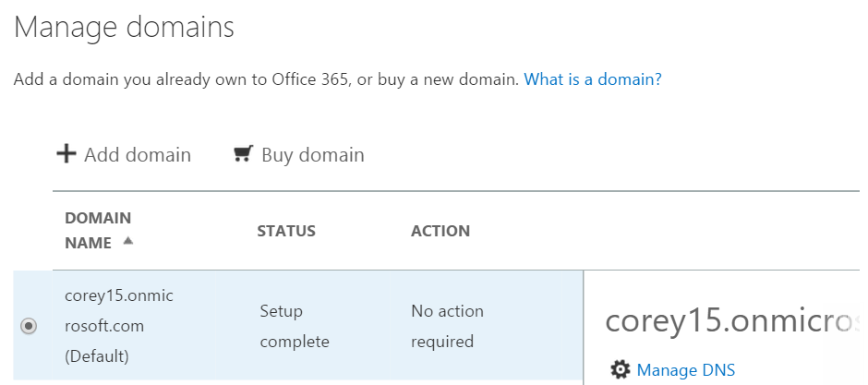Click the large corey15.onmicros details pane heading
Viewport: 868px width, 385px height.
click(x=732, y=321)
